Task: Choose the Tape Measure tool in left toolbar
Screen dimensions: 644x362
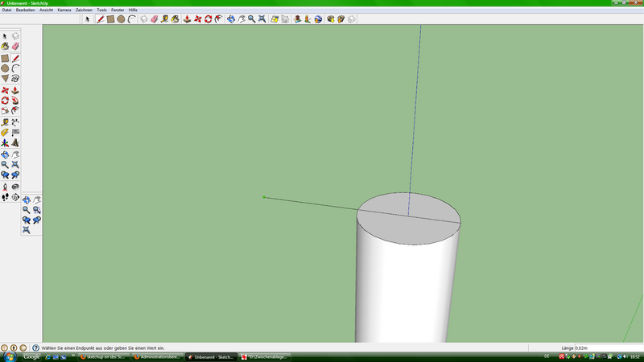Action: [5, 122]
